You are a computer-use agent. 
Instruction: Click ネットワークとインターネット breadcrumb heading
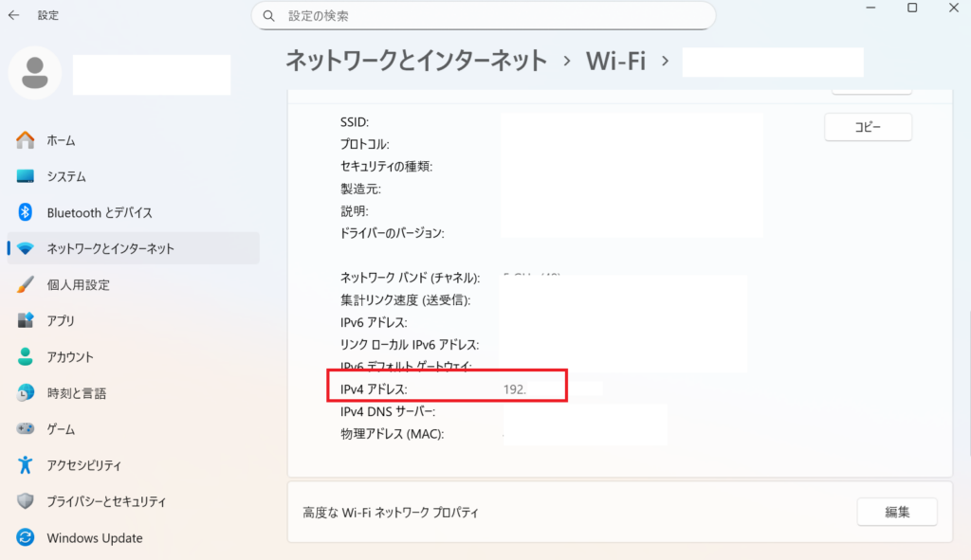tap(416, 61)
